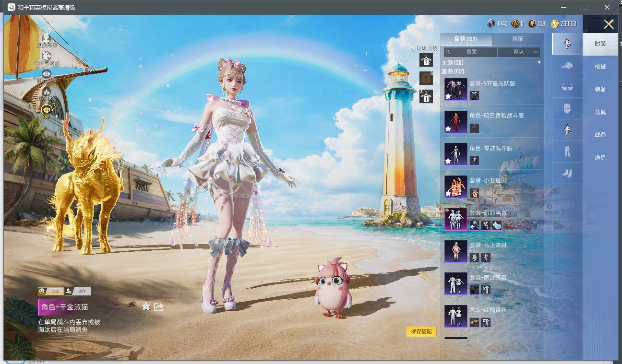Click the silver coin currency showing 11143
The image size is (622, 364).
click(498, 23)
